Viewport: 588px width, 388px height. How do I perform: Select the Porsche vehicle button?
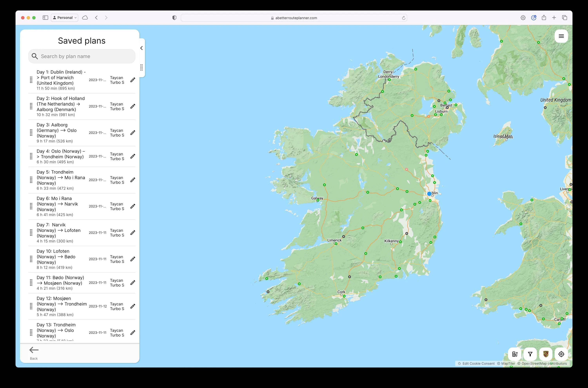coord(546,354)
